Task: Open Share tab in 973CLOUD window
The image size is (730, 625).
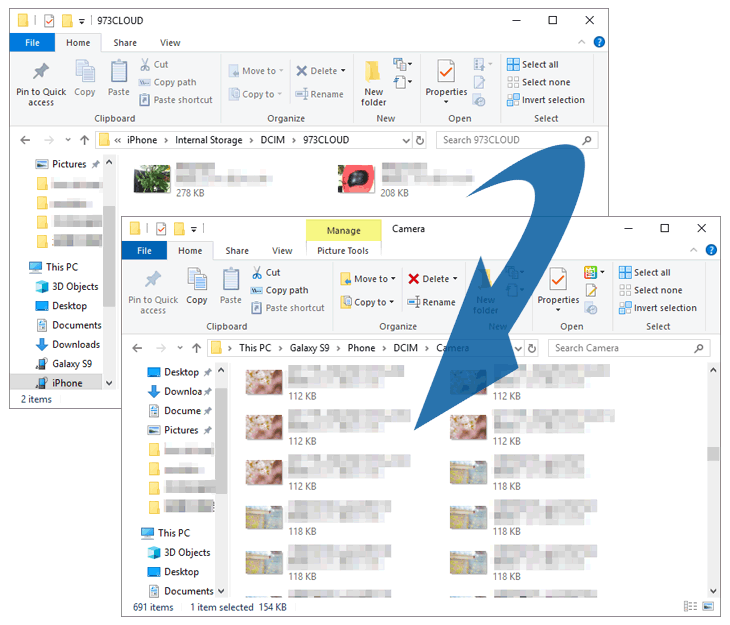Action: (x=125, y=42)
